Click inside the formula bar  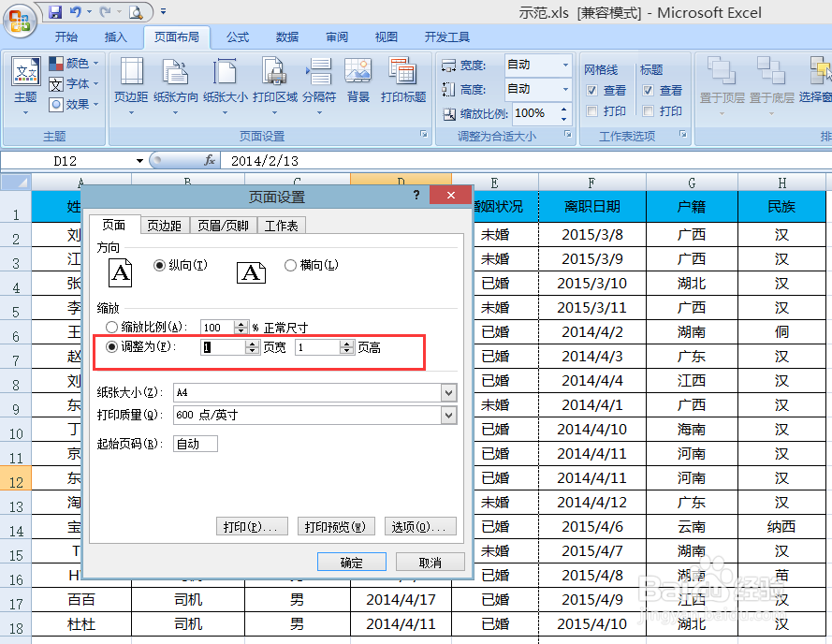click(x=281, y=159)
